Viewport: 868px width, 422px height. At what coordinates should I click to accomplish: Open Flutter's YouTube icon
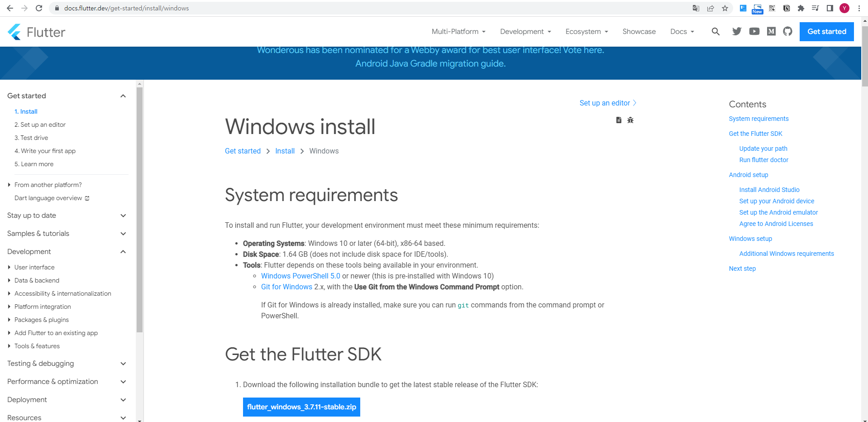(754, 31)
